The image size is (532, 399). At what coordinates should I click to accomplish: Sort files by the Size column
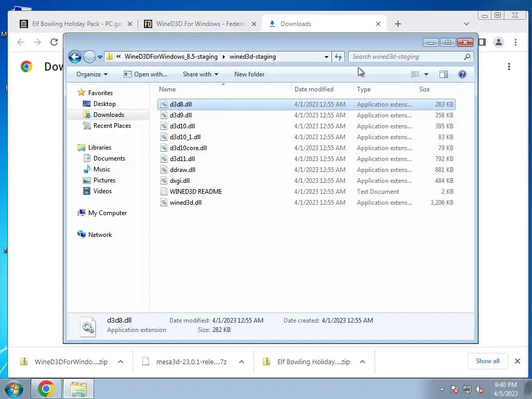point(436,89)
